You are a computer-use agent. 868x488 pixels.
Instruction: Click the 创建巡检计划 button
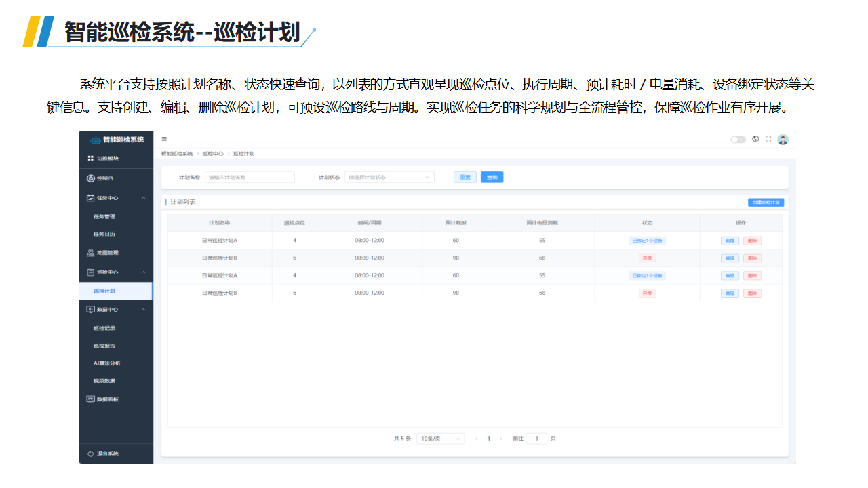coord(766,202)
